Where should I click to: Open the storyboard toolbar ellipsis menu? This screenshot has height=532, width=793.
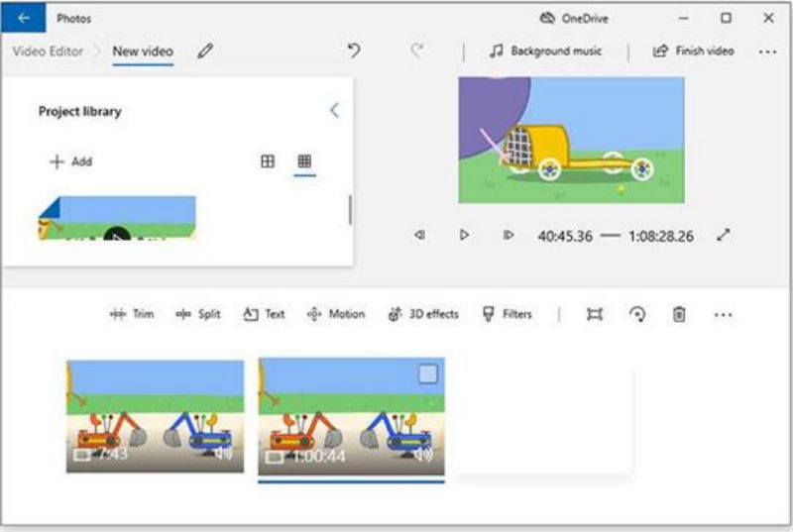pos(724,315)
